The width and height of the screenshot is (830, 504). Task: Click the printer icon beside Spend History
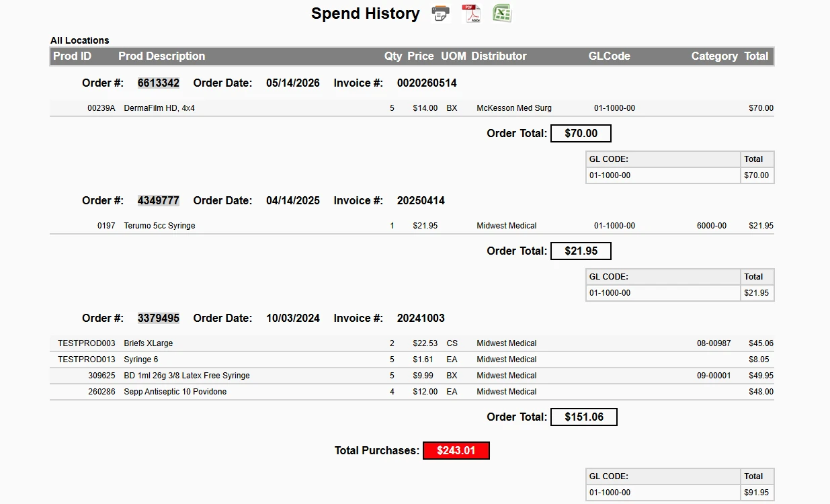(x=440, y=13)
